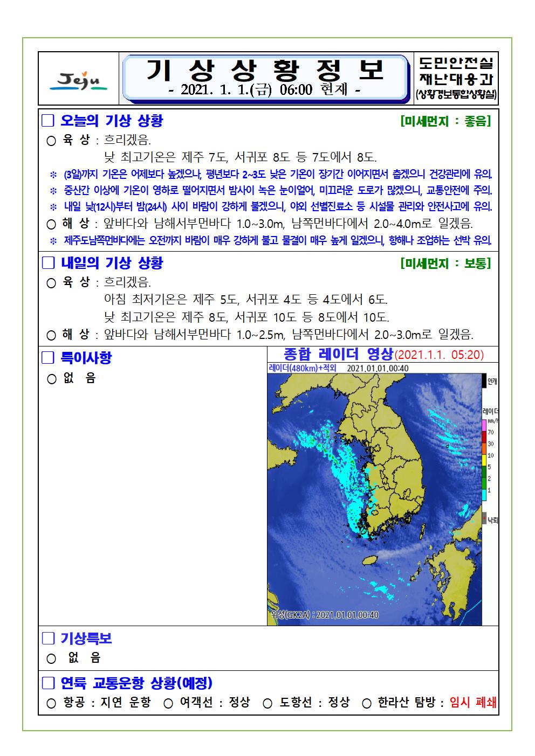535x756 pixels.
Task: Click the '[미세먼지 : 보통]' label
Action: (445, 263)
